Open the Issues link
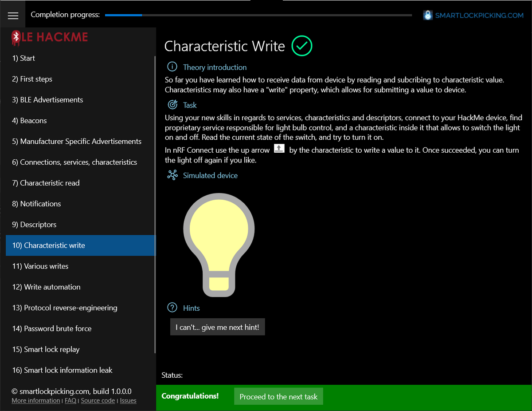 (128, 400)
